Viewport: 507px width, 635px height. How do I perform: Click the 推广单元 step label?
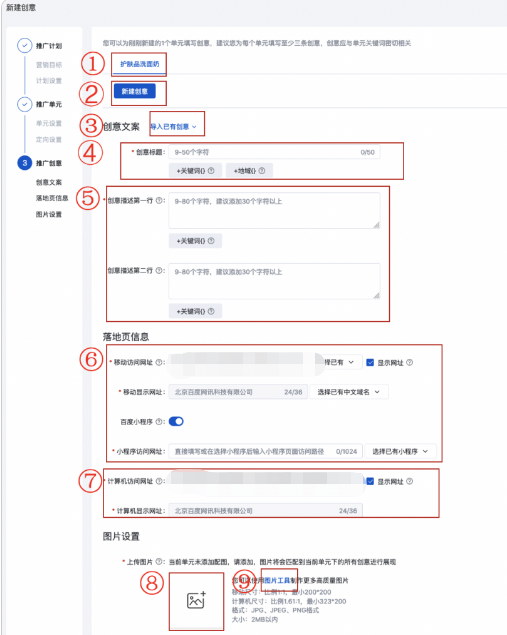click(x=49, y=104)
